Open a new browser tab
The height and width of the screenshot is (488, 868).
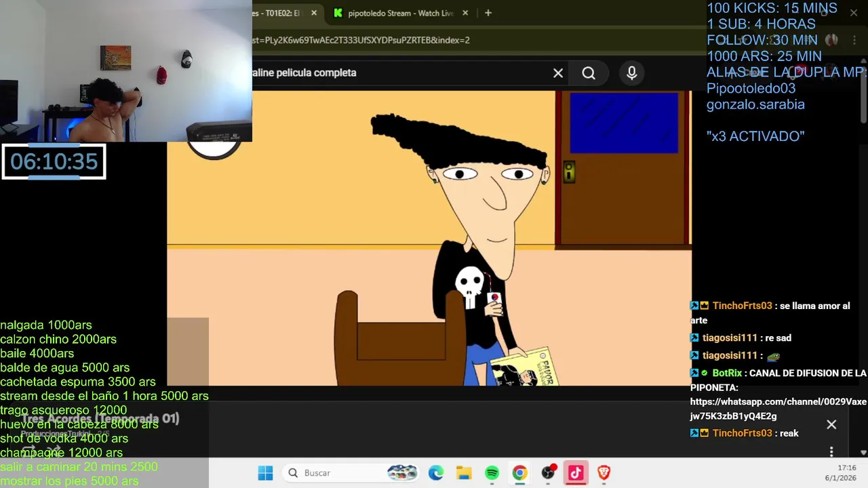(488, 13)
